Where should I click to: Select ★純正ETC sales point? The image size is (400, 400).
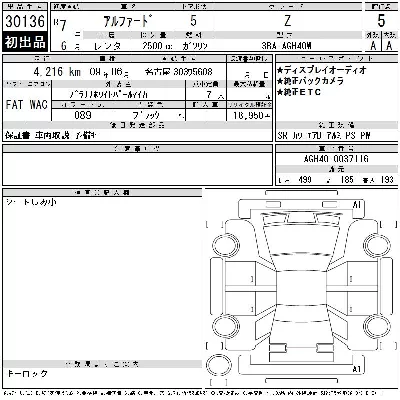click(299, 92)
